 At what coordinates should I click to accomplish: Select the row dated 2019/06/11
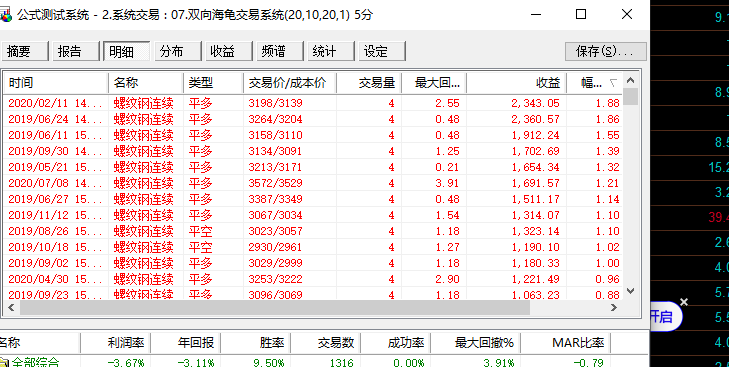tap(314, 135)
